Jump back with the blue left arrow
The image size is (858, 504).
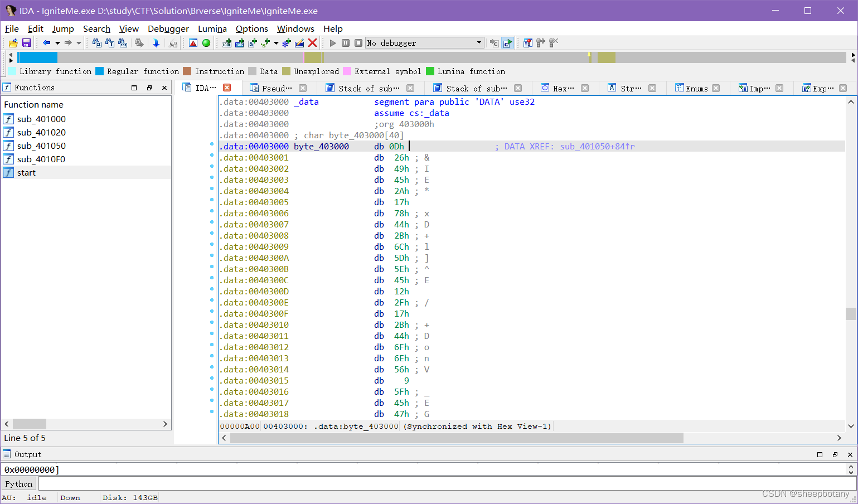click(x=47, y=43)
